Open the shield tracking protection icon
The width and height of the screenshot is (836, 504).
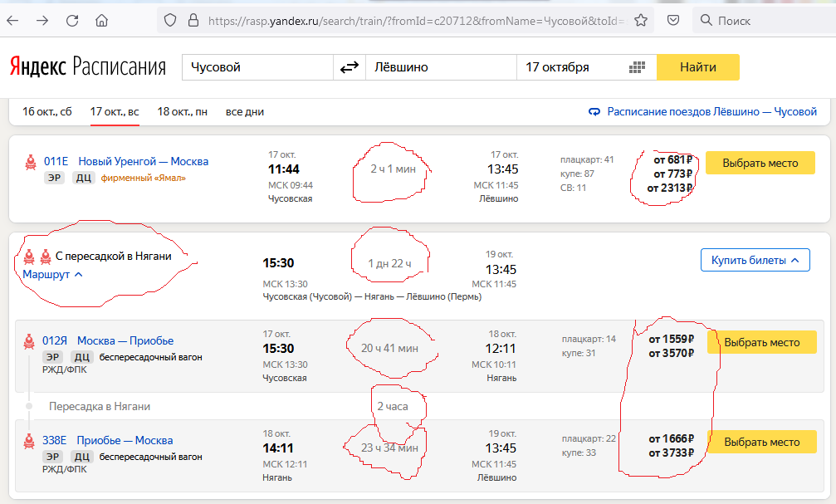[x=170, y=21]
